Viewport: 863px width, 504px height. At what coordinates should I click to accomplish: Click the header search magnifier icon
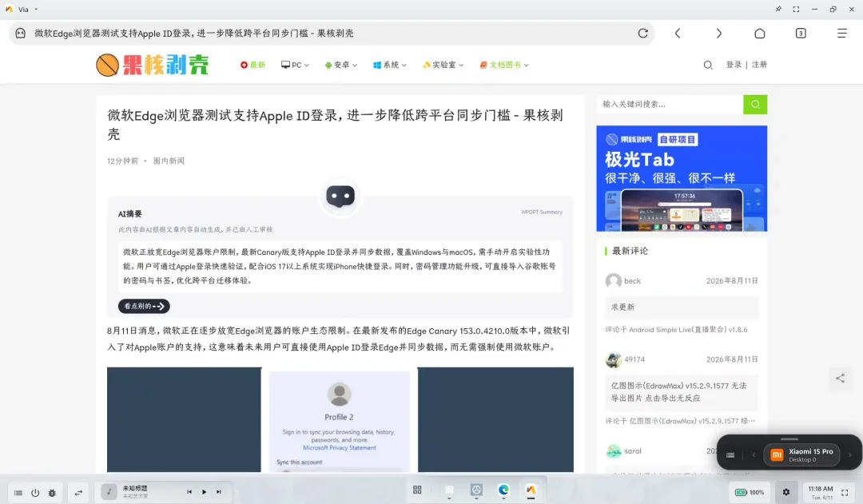pos(708,65)
